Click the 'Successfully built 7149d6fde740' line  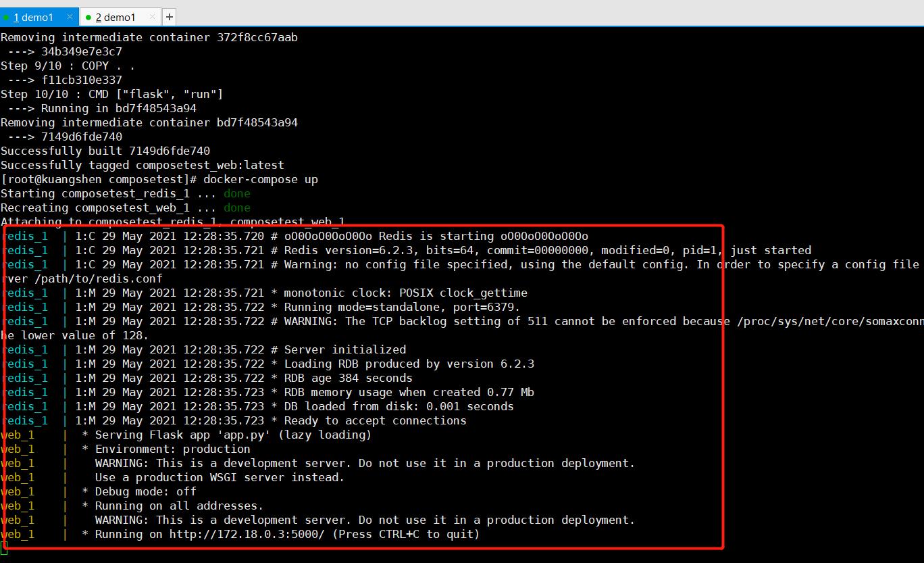(x=105, y=151)
